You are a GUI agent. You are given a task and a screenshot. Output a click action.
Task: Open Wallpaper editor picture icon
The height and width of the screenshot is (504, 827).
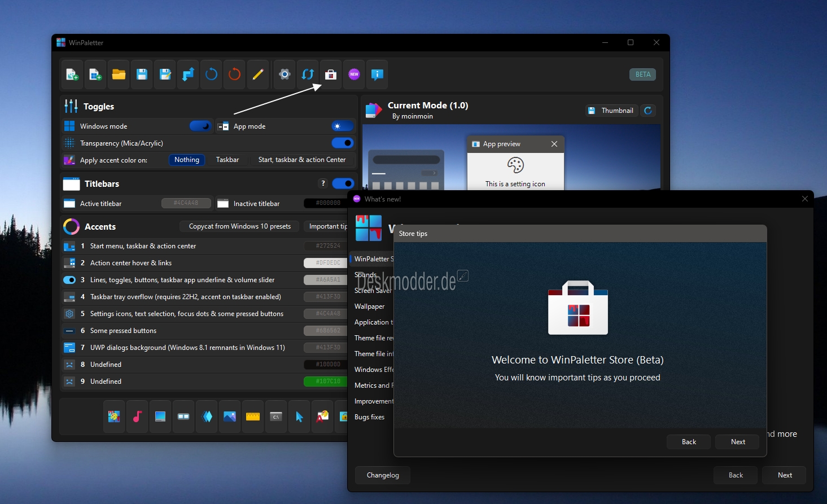[230, 417]
